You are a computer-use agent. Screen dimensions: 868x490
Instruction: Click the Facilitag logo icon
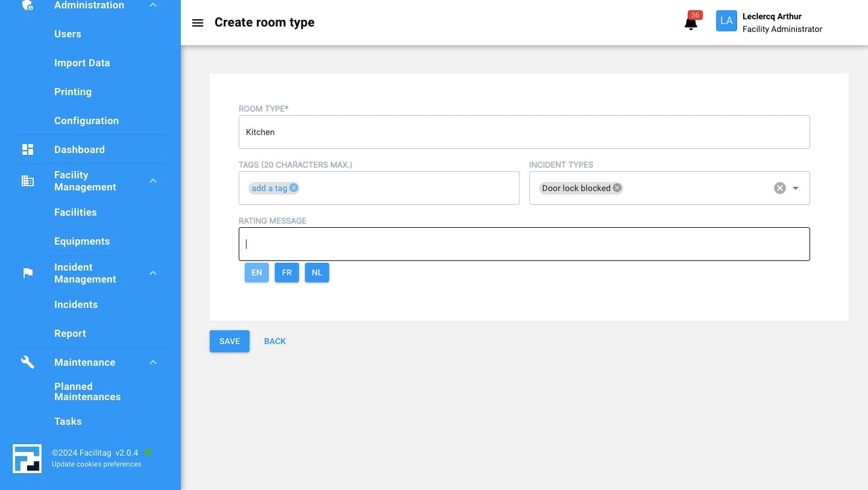click(x=27, y=459)
